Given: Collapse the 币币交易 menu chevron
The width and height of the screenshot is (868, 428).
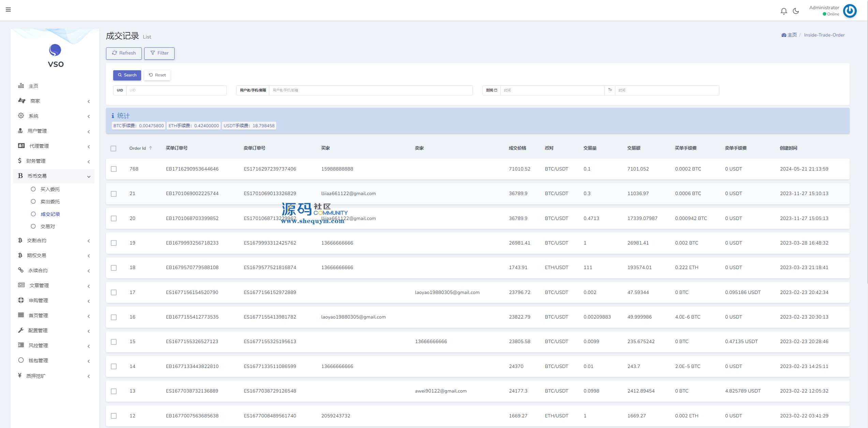Looking at the screenshot, I should click(89, 176).
